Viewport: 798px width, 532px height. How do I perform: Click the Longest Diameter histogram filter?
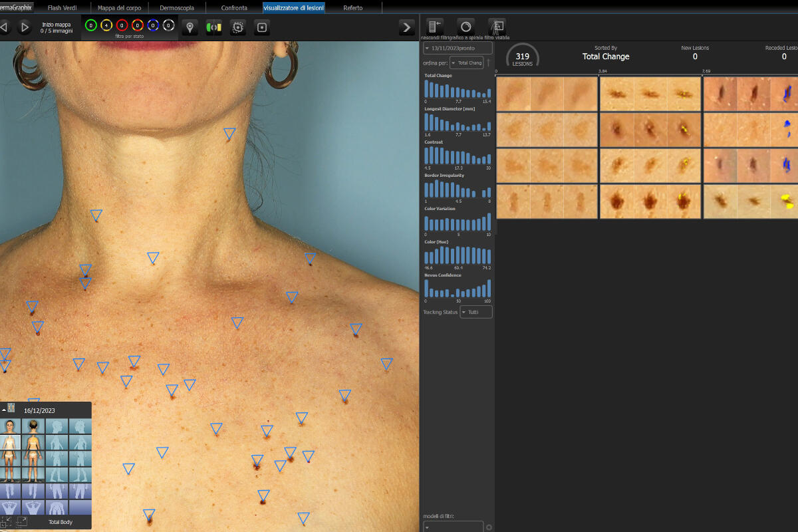click(458, 122)
